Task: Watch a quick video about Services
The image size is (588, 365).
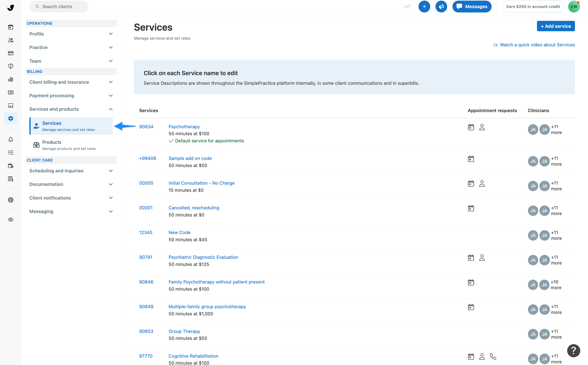Action: pyautogui.click(x=534, y=45)
